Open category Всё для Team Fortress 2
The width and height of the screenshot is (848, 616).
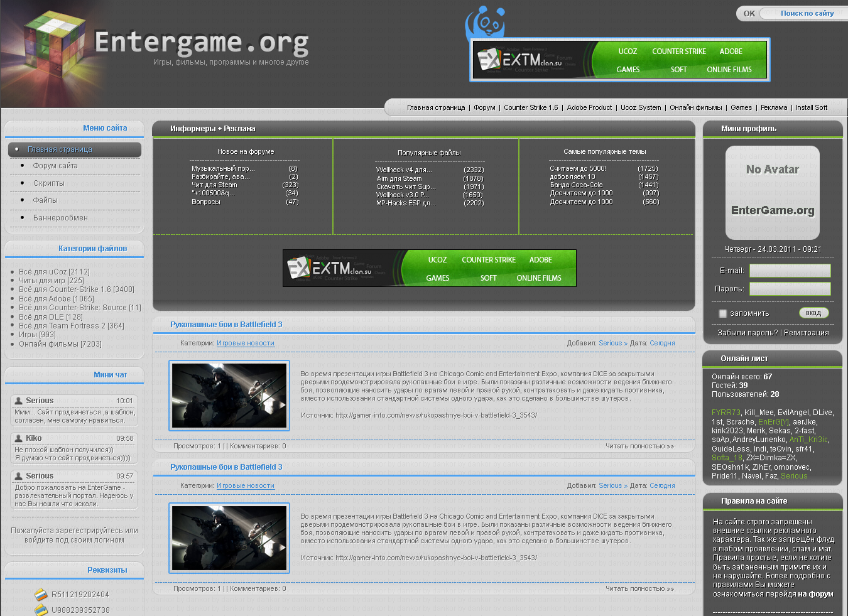pyautogui.click(x=72, y=326)
